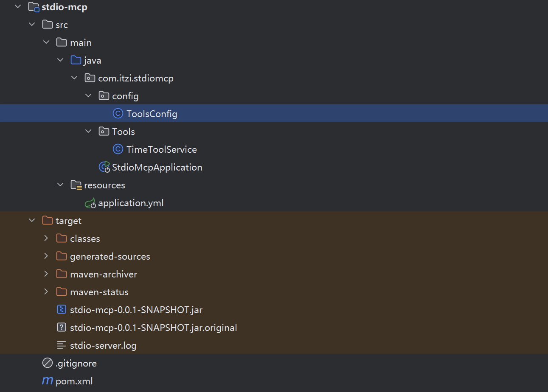Screen dimensions: 548x392
Task: Select the ToolsConfig class name
Action: click(152, 114)
